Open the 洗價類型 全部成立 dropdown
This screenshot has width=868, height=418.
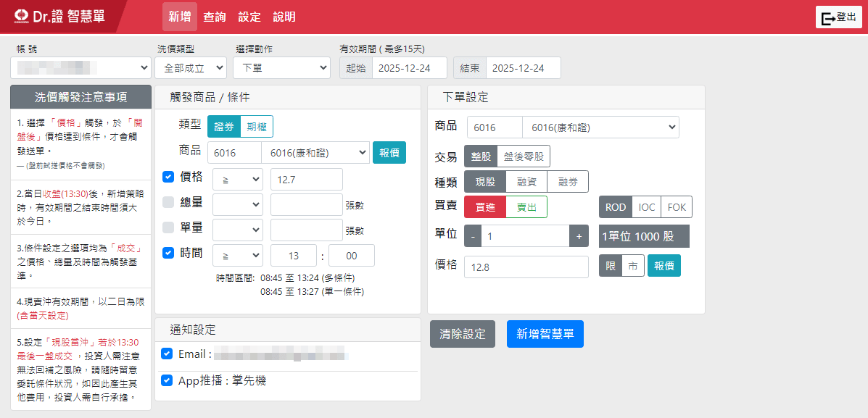tap(191, 68)
